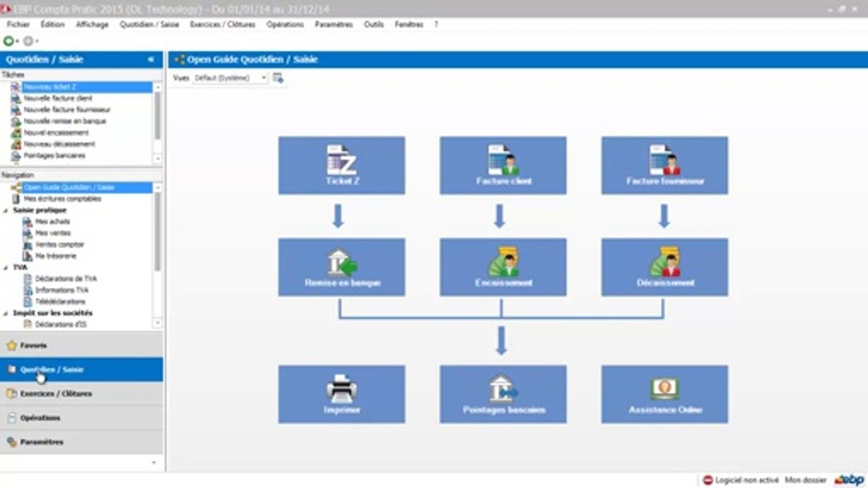Viewport: 868px width, 488px height.
Task: Click the Tâches list scrollbar
Action: point(157,121)
